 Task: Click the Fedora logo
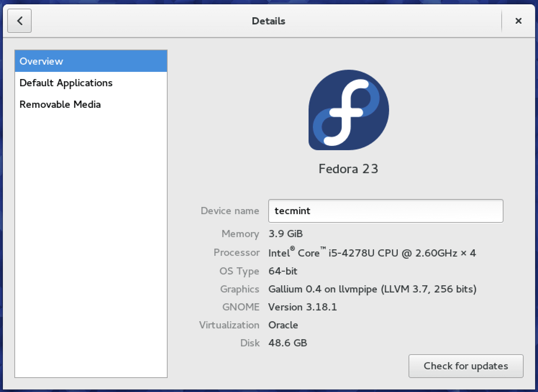tap(348, 110)
